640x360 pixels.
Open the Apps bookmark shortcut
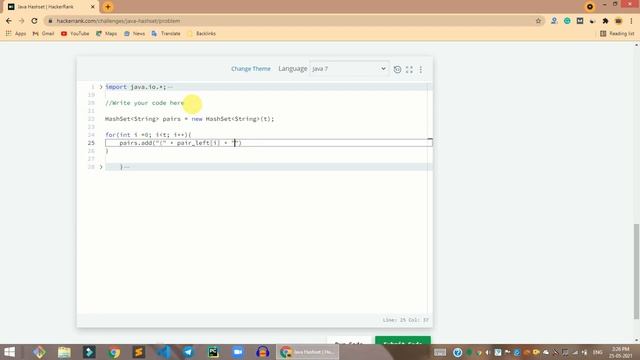coord(16,33)
